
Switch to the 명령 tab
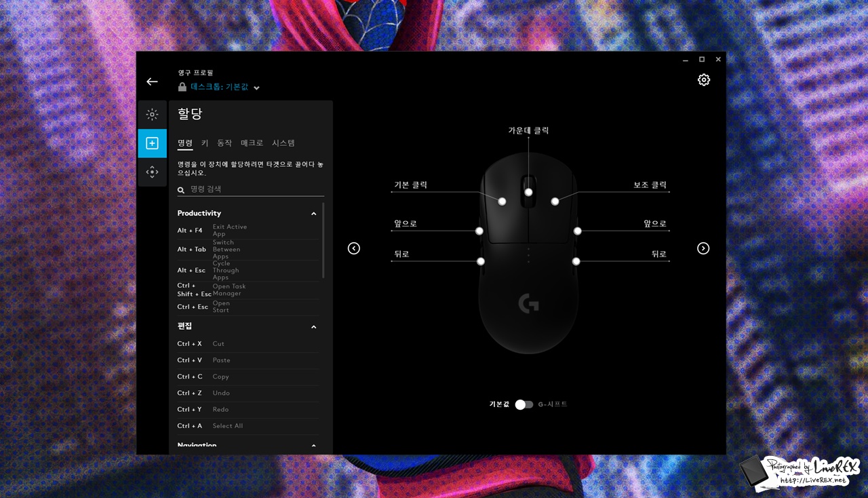coord(185,143)
